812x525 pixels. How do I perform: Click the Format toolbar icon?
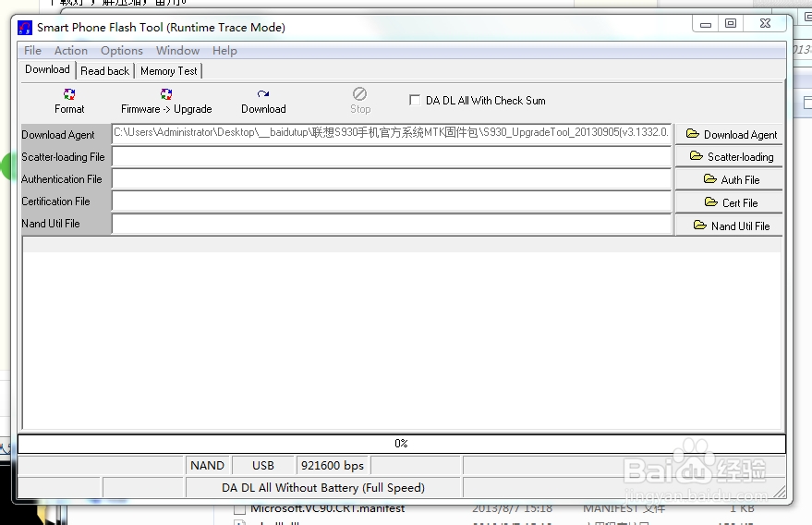(69, 94)
